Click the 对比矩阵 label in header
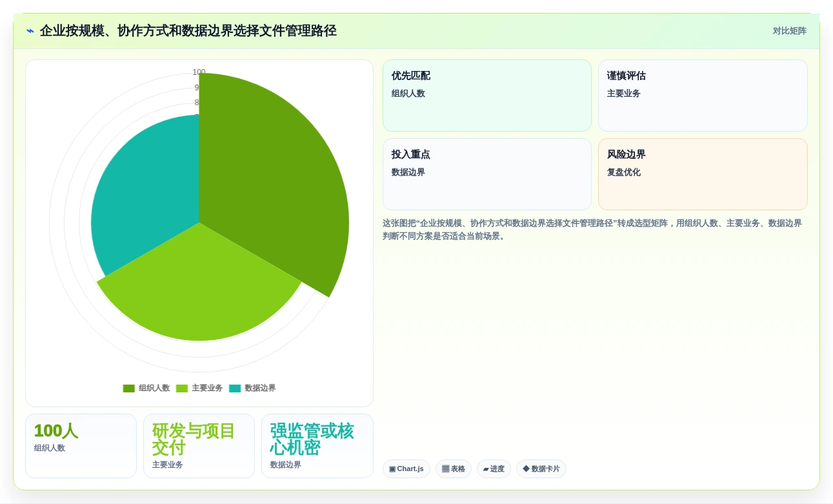 pyautogui.click(x=790, y=31)
